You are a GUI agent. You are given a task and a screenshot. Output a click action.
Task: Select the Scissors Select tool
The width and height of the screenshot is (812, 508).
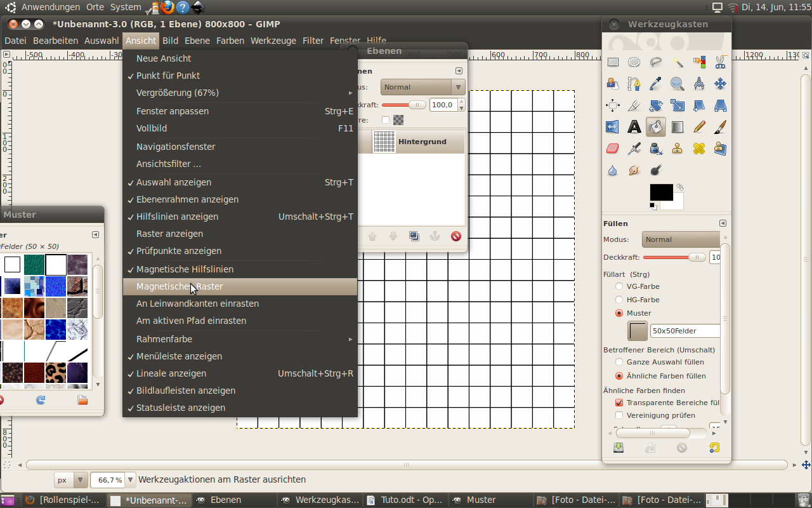point(720,62)
